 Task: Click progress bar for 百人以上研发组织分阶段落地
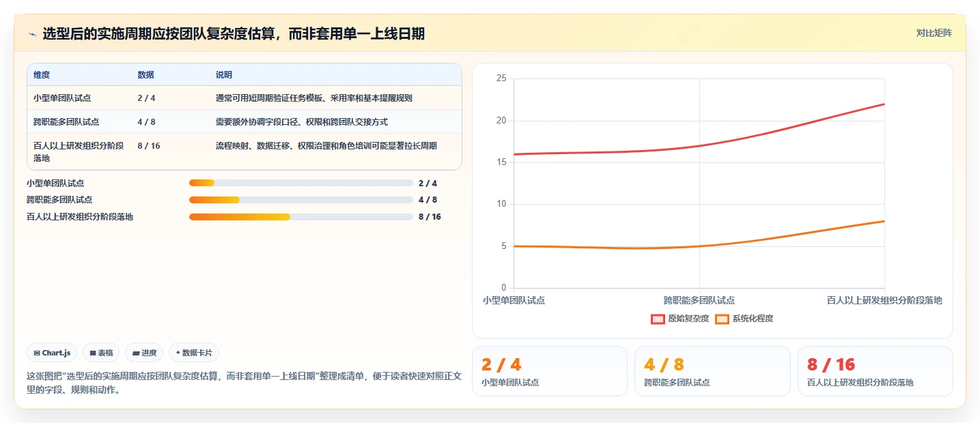(x=301, y=217)
